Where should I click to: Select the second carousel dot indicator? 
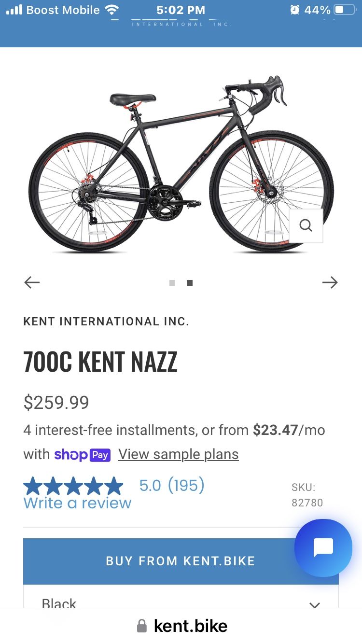190,283
